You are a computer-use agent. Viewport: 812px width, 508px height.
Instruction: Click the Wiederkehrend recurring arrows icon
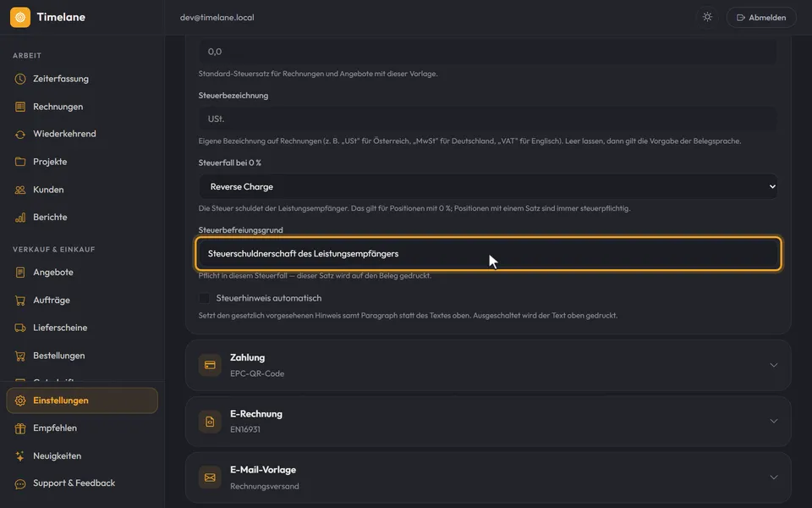[x=20, y=135]
